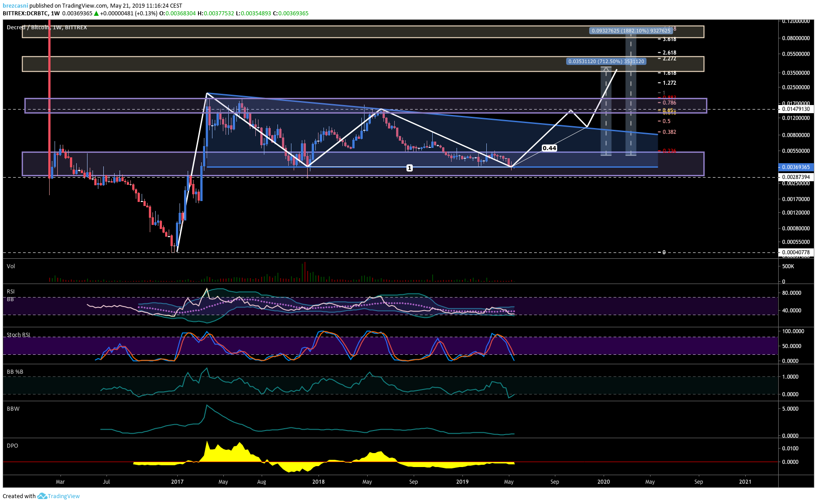Click the Mar label on the time axis

click(x=60, y=481)
